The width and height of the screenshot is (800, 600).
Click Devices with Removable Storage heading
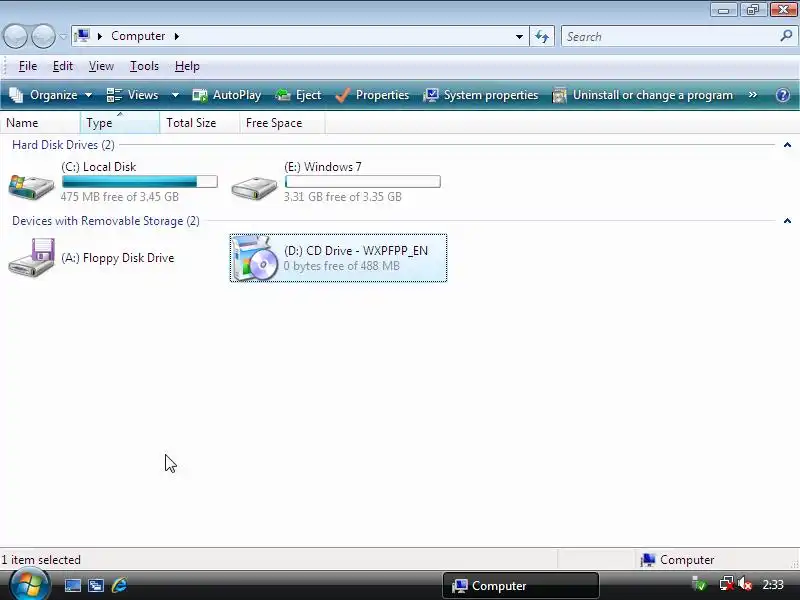pos(106,221)
